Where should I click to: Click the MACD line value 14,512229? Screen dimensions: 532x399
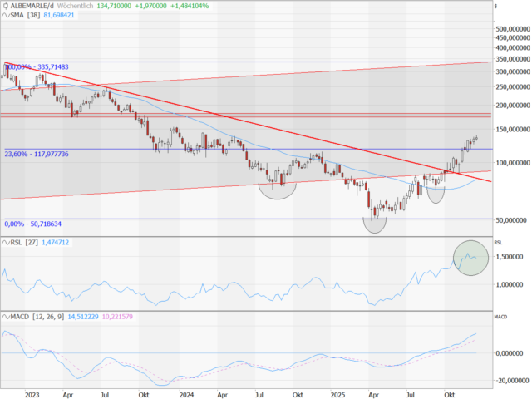(83, 317)
